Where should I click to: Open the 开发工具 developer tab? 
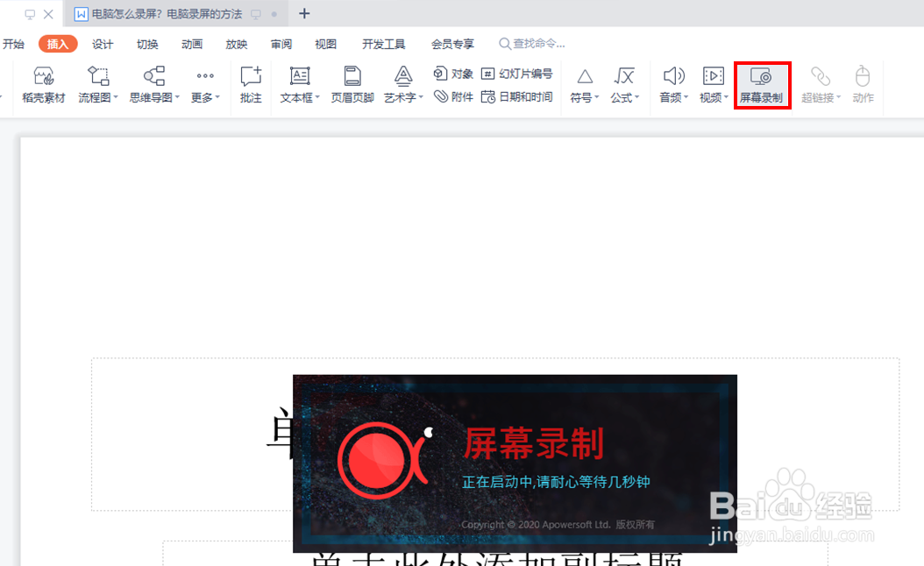pyautogui.click(x=384, y=44)
